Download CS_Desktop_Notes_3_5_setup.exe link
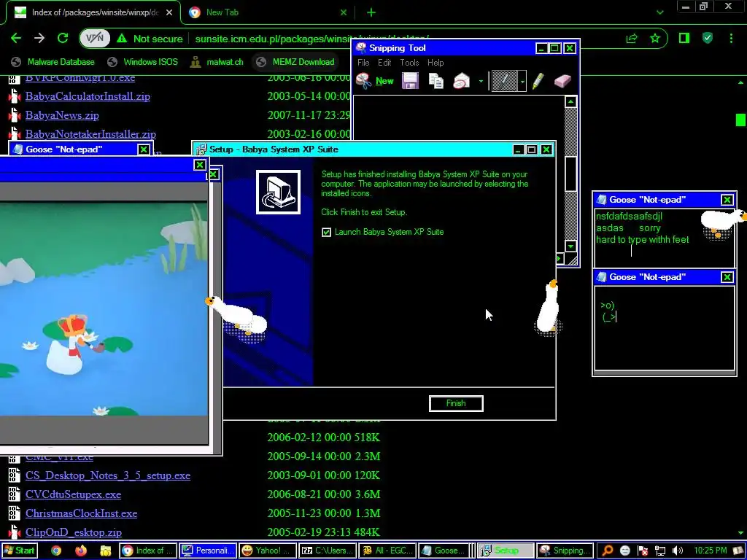Viewport: 747px width, 560px height. click(x=108, y=475)
